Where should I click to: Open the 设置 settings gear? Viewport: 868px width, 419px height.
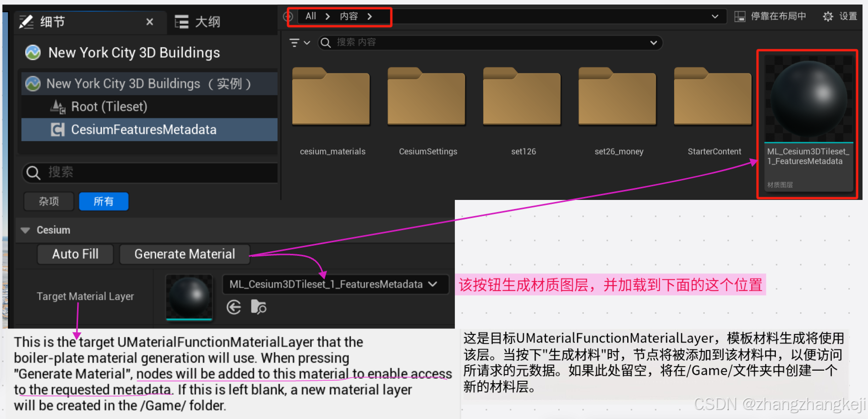point(840,16)
